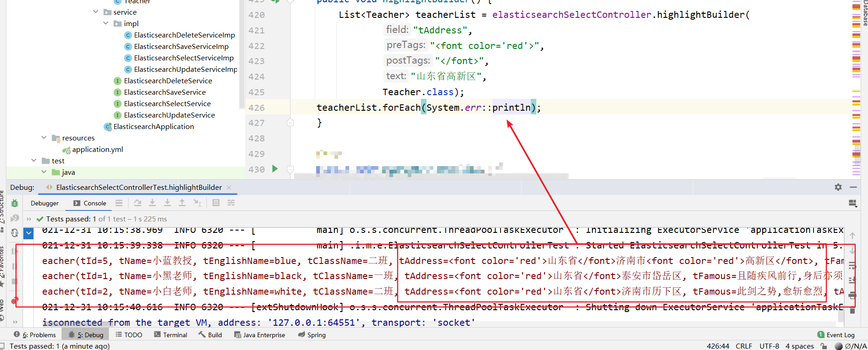Click the Run to Cursor icon

197,203
